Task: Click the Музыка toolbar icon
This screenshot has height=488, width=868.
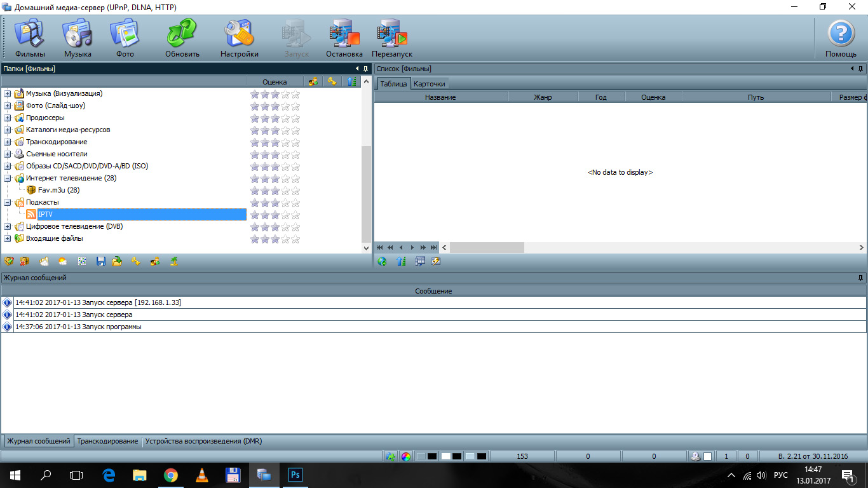Action: [x=78, y=38]
